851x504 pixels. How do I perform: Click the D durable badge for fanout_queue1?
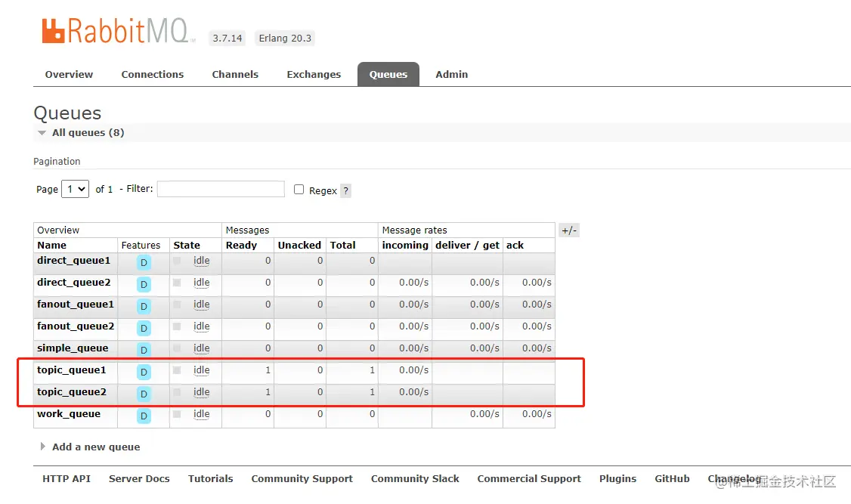coord(144,307)
